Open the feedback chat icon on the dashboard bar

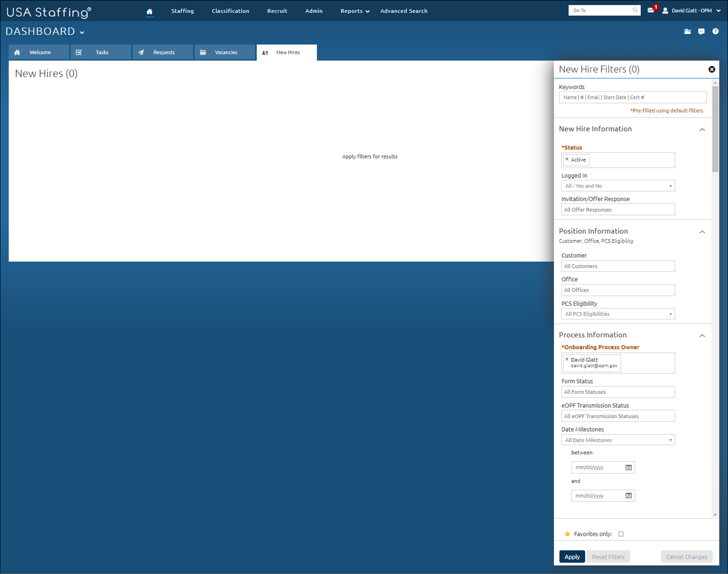pos(701,31)
